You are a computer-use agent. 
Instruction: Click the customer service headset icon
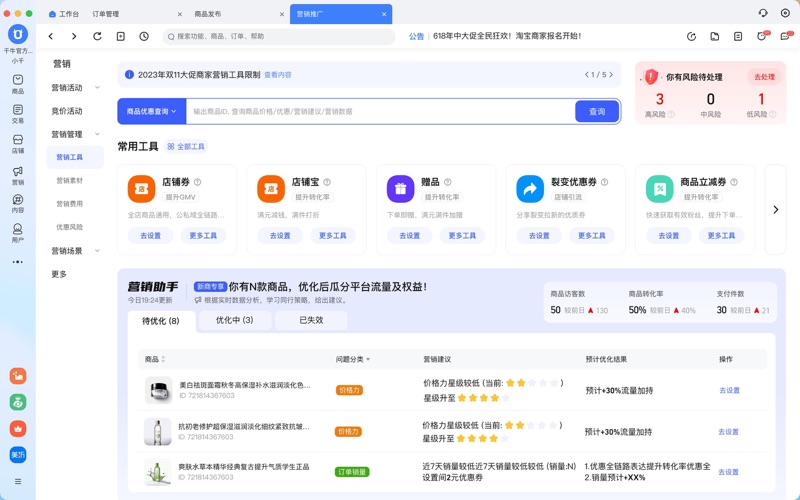763,14
